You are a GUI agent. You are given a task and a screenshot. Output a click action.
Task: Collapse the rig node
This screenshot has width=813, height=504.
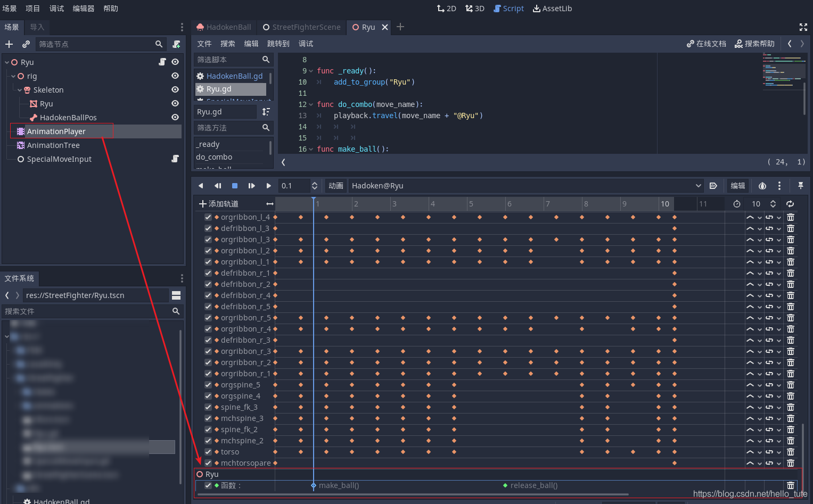coord(13,76)
